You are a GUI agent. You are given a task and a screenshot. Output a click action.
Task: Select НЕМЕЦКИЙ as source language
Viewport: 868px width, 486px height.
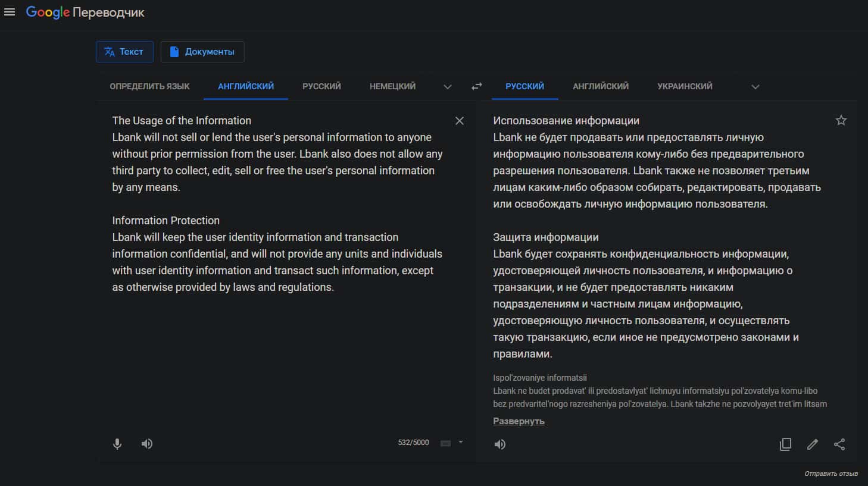coord(392,86)
